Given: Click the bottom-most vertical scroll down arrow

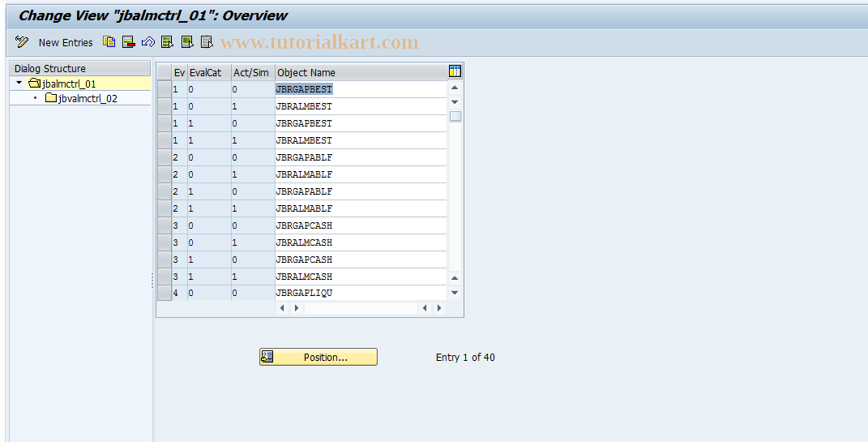Looking at the screenshot, I should tap(455, 293).
